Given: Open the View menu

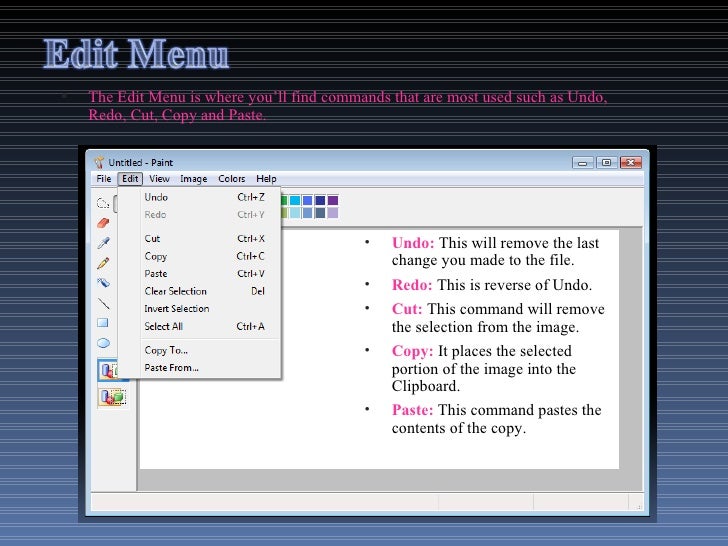Looking at the screenshot, I should [159, 179].
